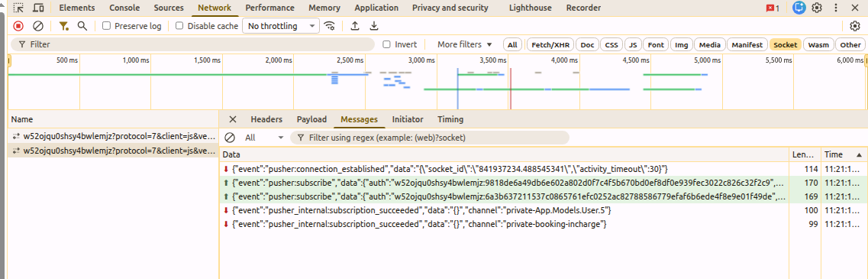Open the No throttling dropdown
The image size is (868, 279).
tap(281, 26)
